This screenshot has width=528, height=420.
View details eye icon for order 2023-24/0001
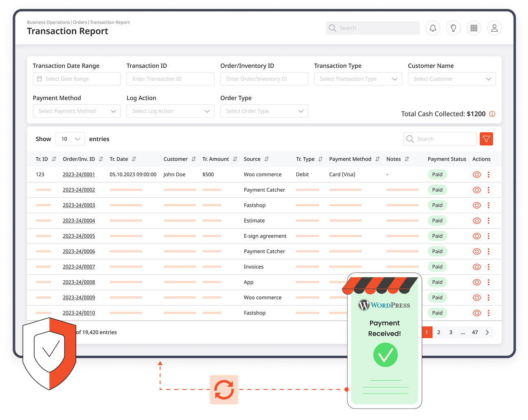pyautogui.click(x=477, y=175)
